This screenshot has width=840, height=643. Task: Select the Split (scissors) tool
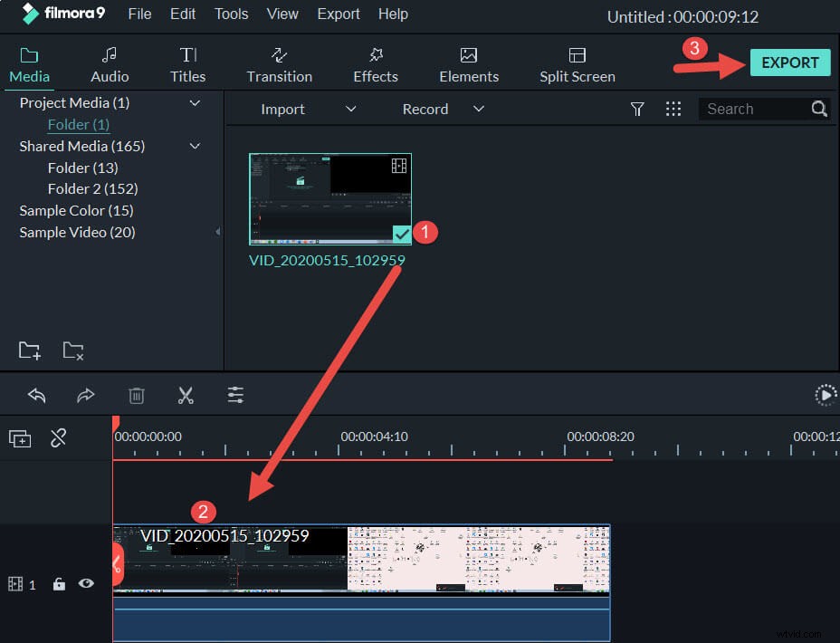click(x=186, y=395)
